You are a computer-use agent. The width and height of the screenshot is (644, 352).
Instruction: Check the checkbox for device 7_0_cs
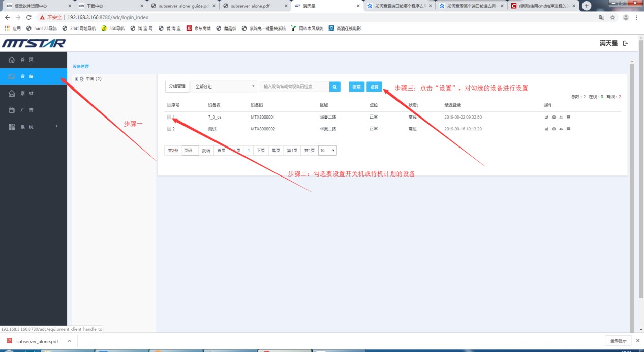click(x=168, y=116)
